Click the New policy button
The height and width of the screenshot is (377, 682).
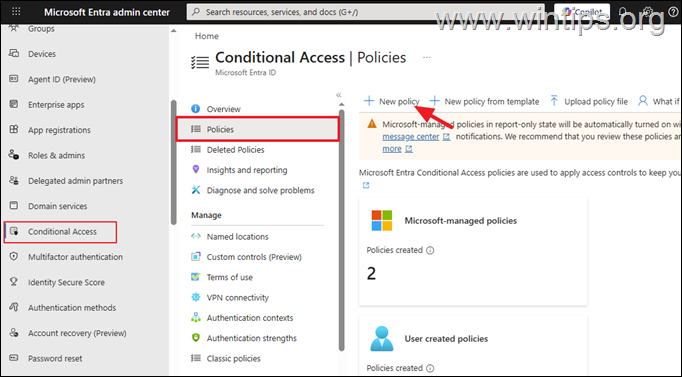click(391, 101)
